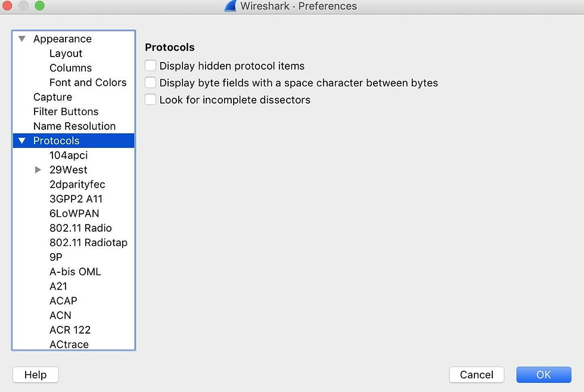584x392 pixels.
Task: Select 802.11 Radiotap protocol
Action: click(x=88, y=242)
